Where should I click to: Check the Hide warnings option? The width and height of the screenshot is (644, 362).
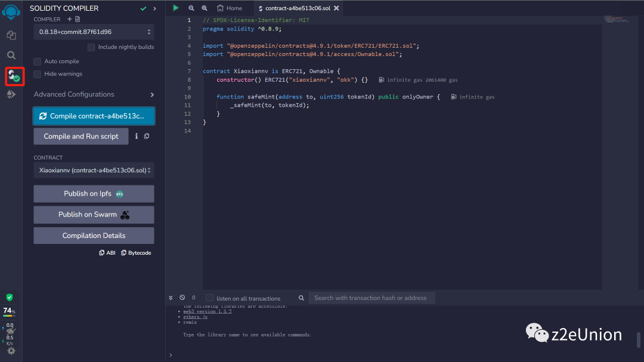[x=38, y=74]
